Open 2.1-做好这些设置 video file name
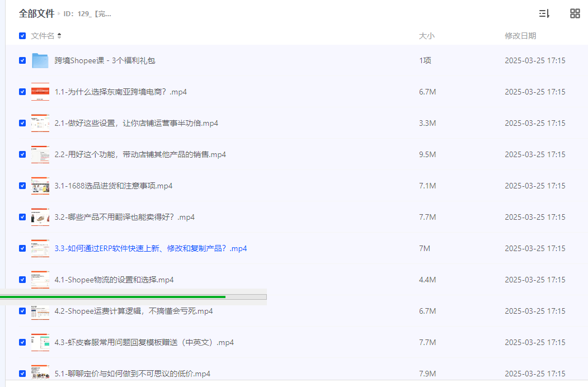This screenshot has width=588, height=387. (x=136, y=123)
